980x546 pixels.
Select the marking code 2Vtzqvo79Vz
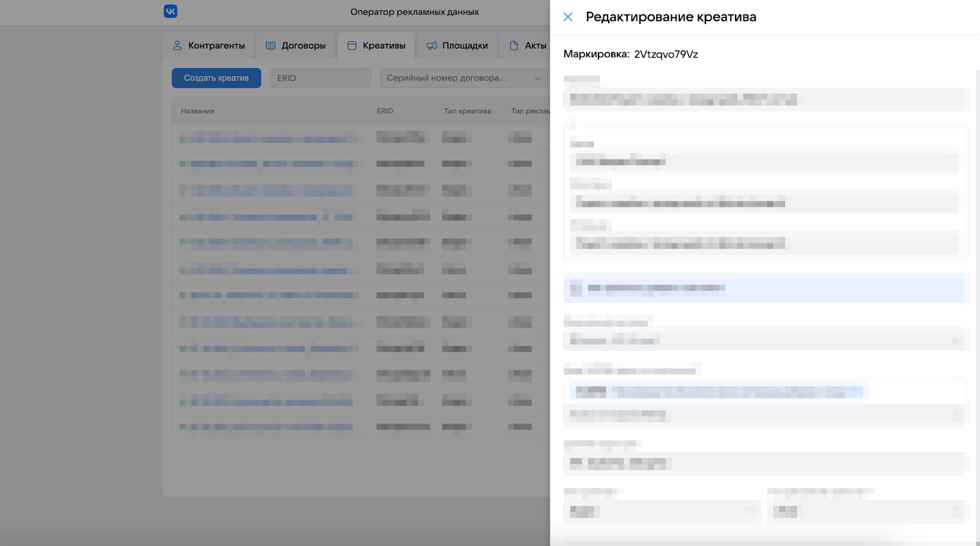(666, 55)
